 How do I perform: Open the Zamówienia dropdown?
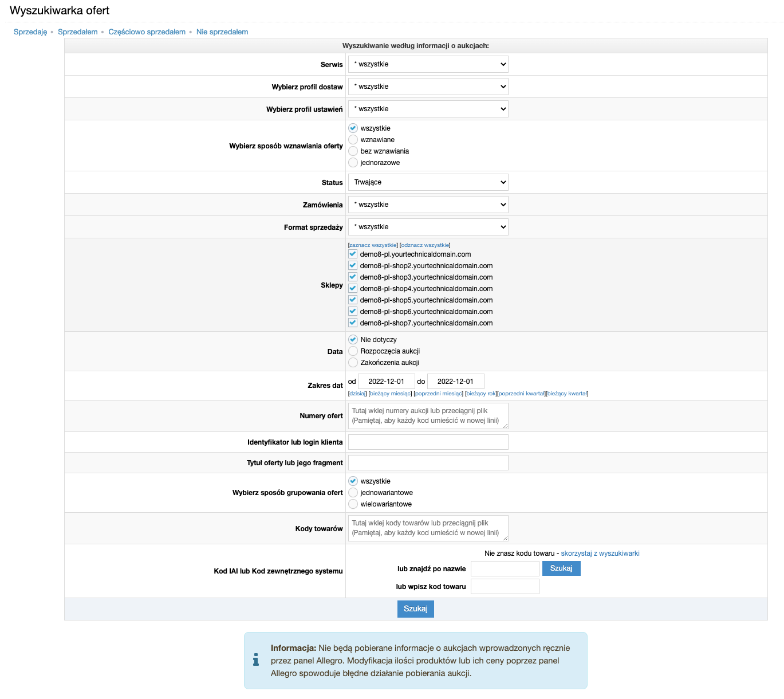[x=428, y=205]
